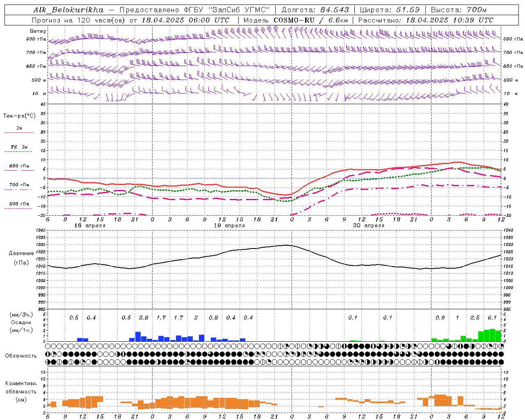
Task: Click the 'Тем-ра(°C)' temperature panel label
Action: click(19, 116)
